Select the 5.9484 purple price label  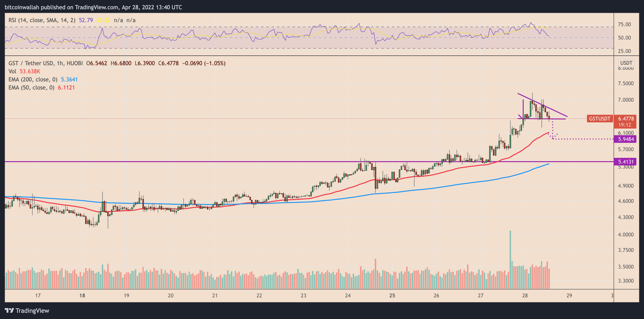click(626, 139)
